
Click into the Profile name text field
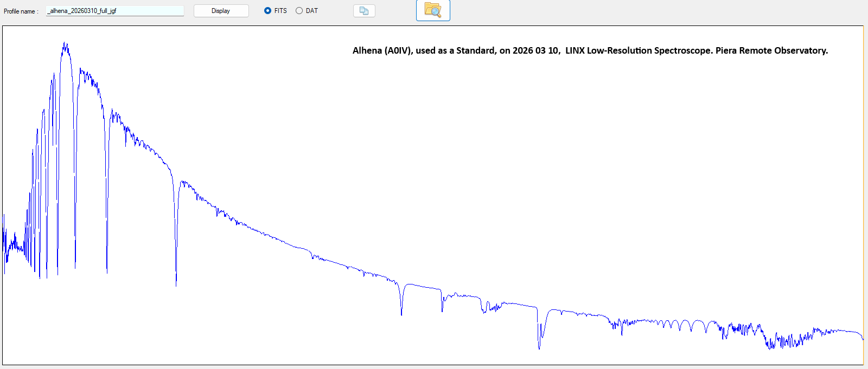pos(115,11)
